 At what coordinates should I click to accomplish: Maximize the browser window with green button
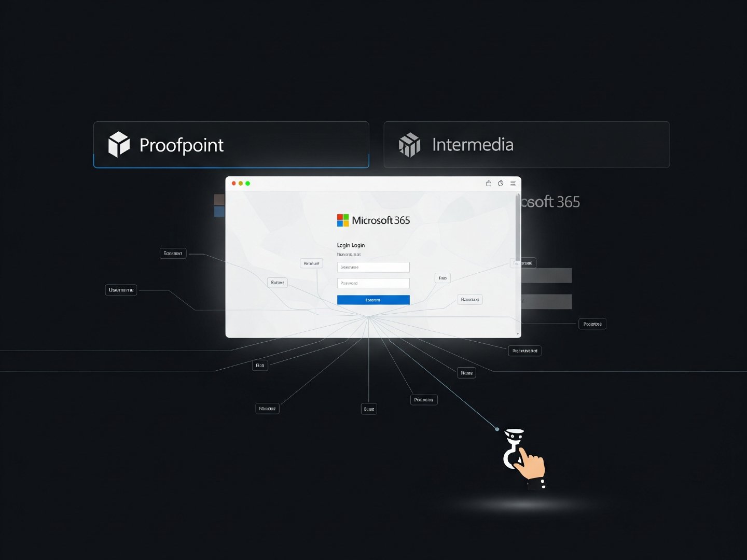[x=248, y=184]
